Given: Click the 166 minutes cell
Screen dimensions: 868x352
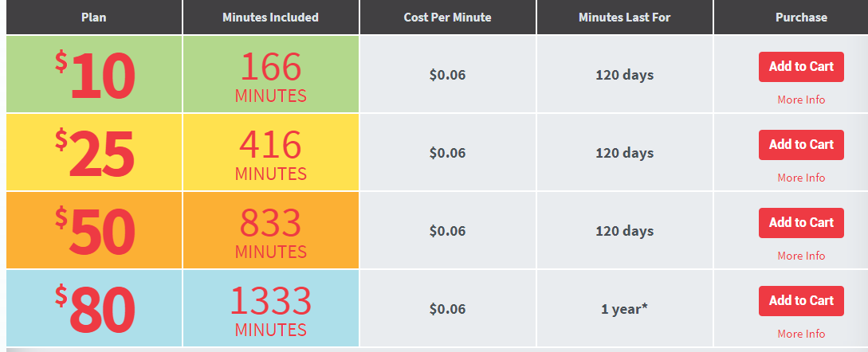Looking at the screenshot, I should 271,75.
